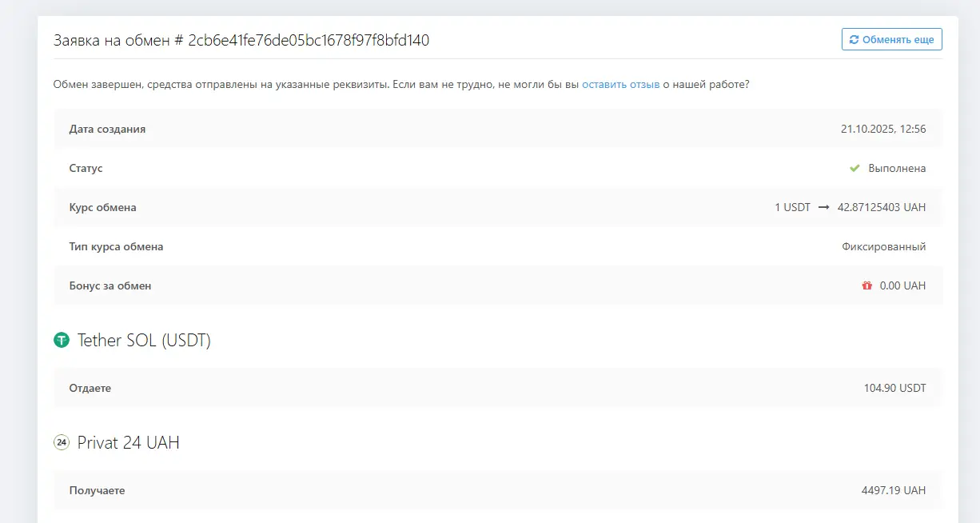This screenshot has height=523, width=980.
Task: Open the оставить отзыв link
Action: pyautogui.click(x=620, y=84)
